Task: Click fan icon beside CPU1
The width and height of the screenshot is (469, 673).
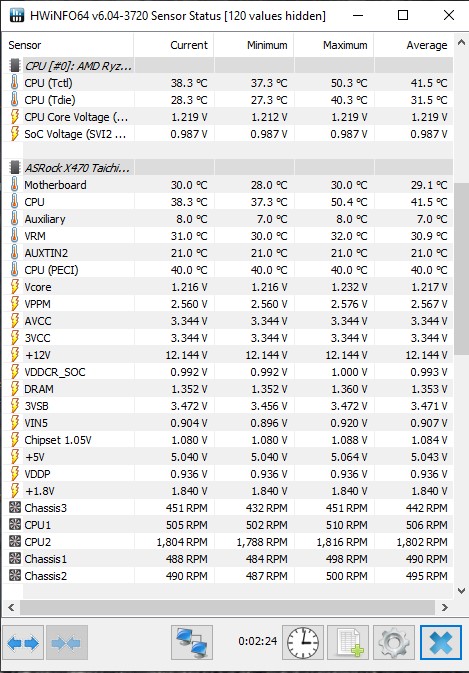Action: tap(15, 524)
